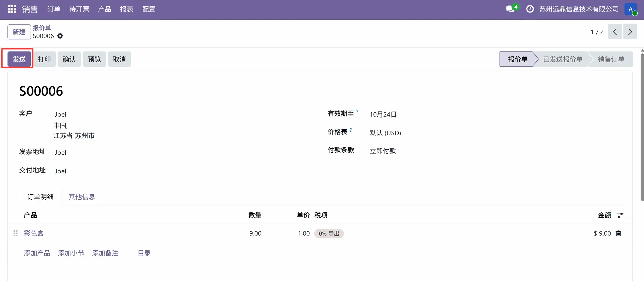The image size is (644, 281).
Task: Click the vertical page scrollbar
Action: pyautogui.click(x=642, y=128)
